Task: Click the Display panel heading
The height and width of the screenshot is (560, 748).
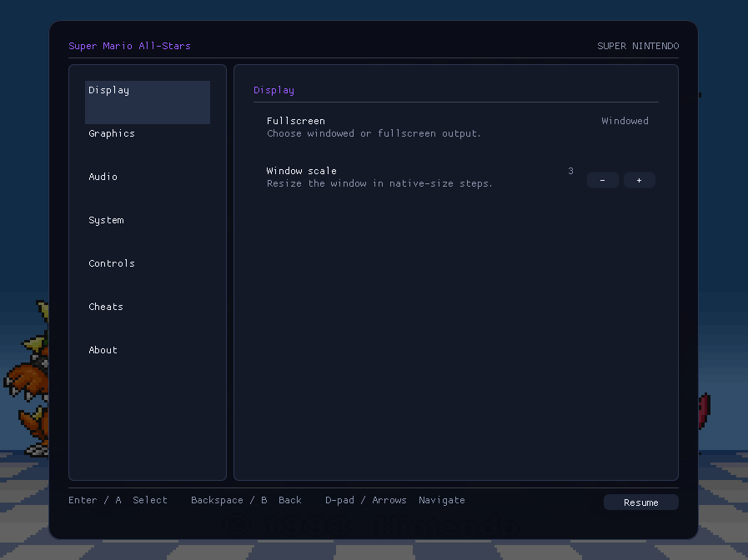Action: [x=274, y=90]
